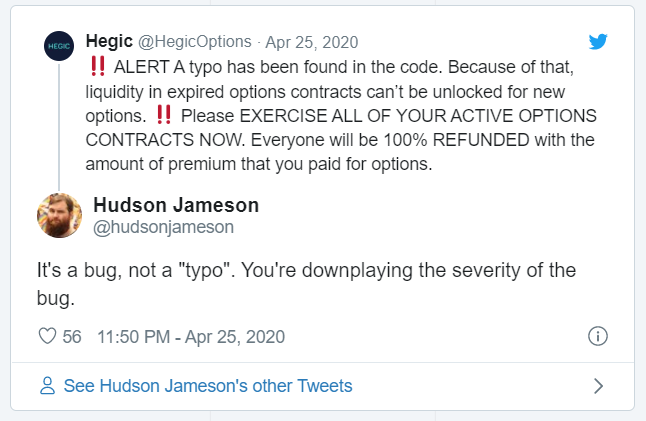The height and width of the screenshot is (421, 646).
Task: Click the first red double exclamation emoji
Action: pyautogui.click(x=98, y=66)
